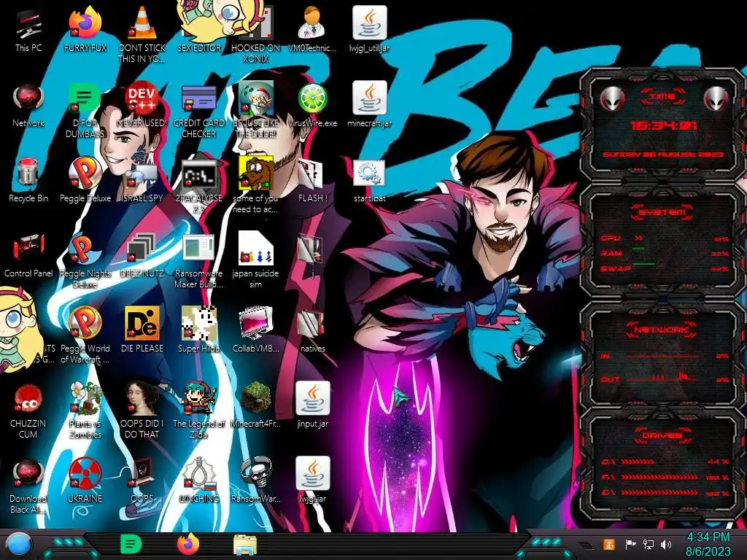The width and height of the screenshot is (747, 560).
Task: Select the BE JUST LIKE THE DUDE! Santa icon
Action: 255,111
